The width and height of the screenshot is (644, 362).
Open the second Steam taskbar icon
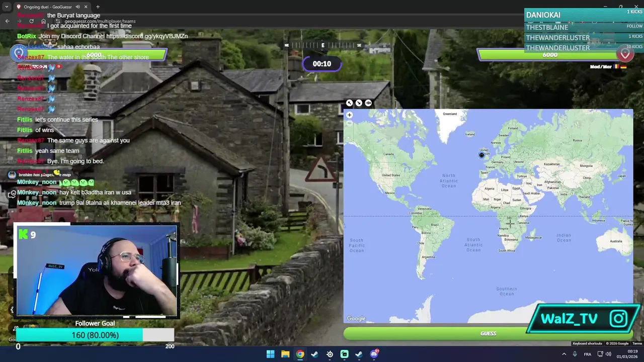(x=359, y=354)
